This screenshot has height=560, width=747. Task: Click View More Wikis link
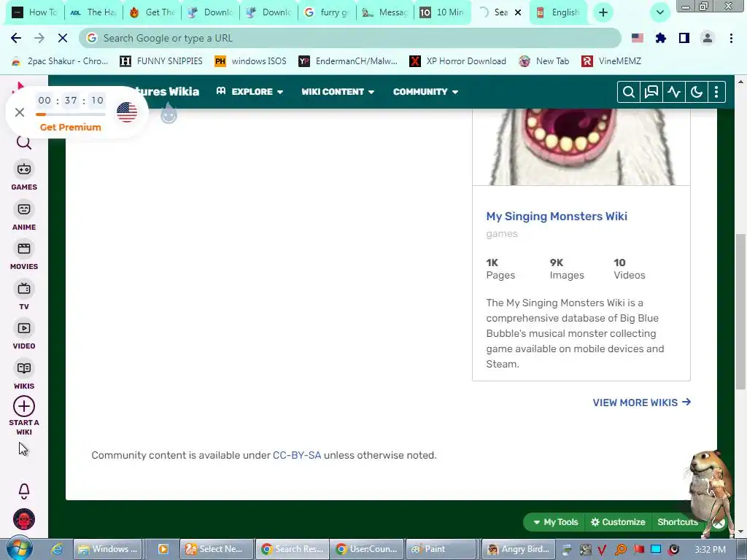point(642,402)
